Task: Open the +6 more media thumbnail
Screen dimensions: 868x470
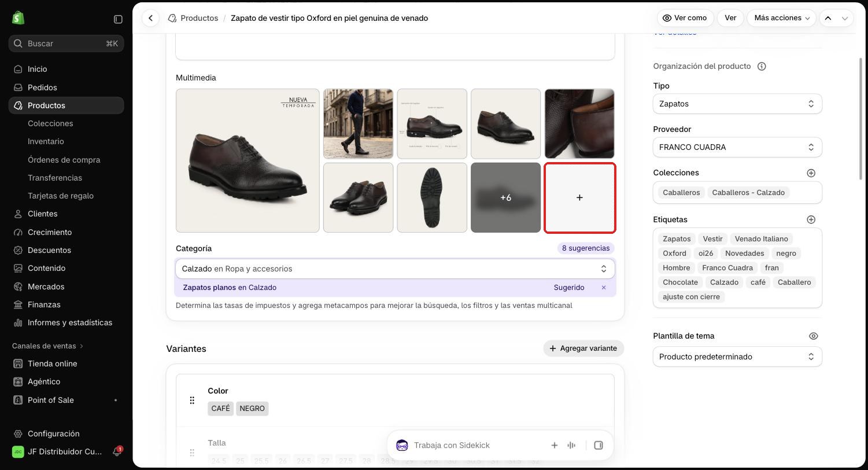Action: click(x=506, y=198)
